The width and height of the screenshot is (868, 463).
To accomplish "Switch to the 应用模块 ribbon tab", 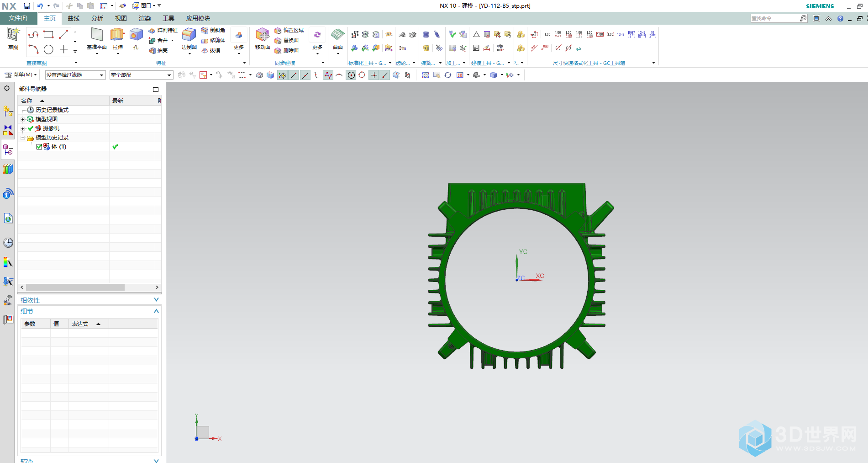I will coord(198,18).
